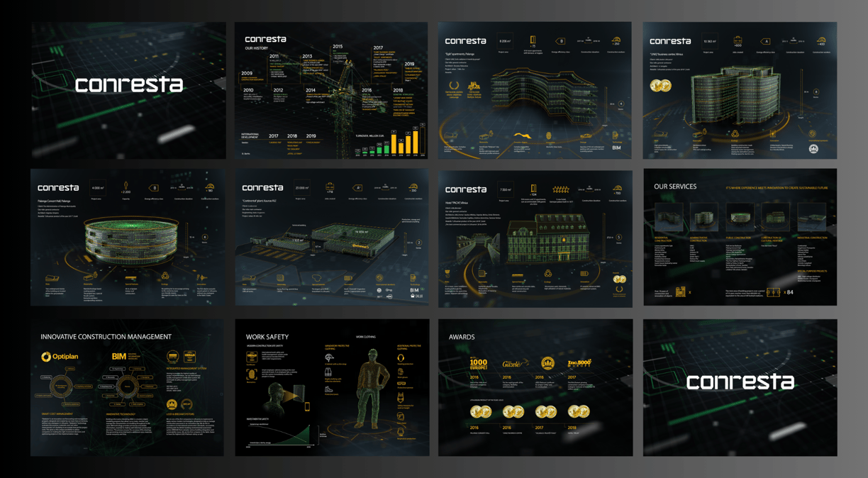Select the closing Conresta logo slide
Screen dimensions: 868x478
pos(740,387)
